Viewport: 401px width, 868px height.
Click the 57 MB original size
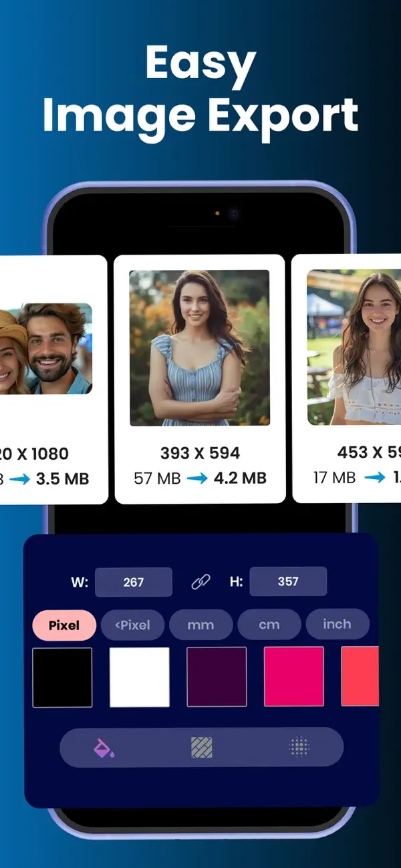click(156, 478)
